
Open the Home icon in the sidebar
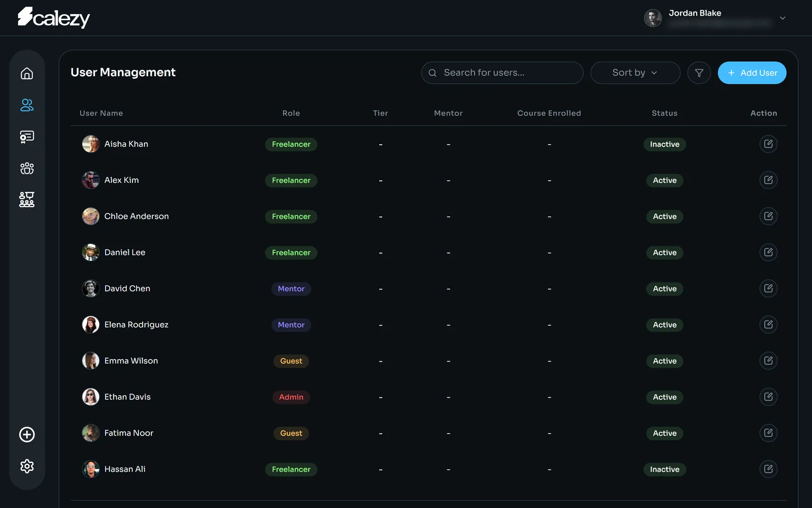pos(27,74)
